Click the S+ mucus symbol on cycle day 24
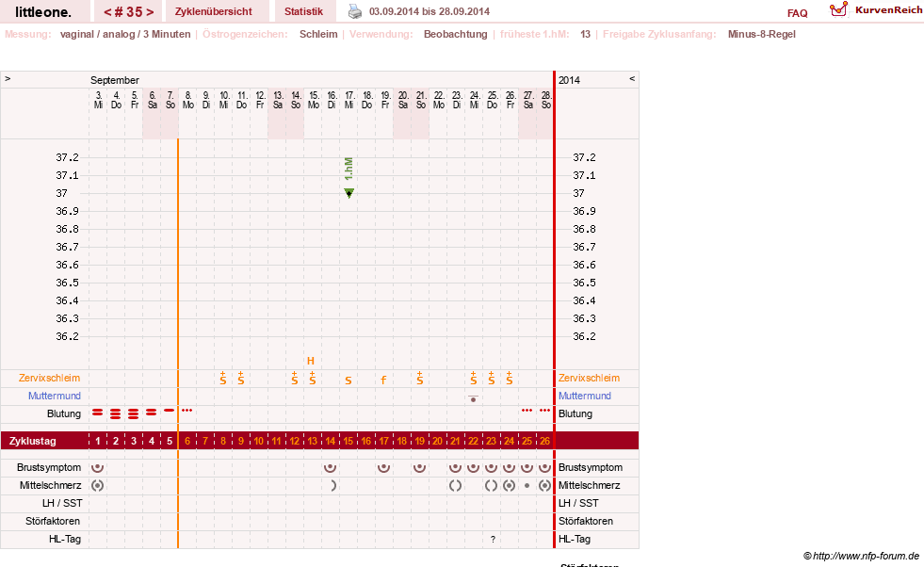 click(x=510, y=378)
